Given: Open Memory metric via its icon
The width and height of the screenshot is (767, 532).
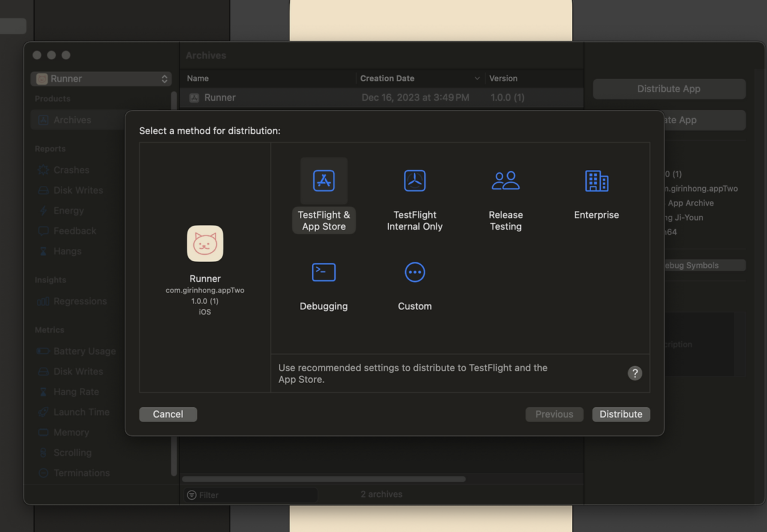Looking at the screenshot, I should pyautogui.click(x=43, y=433).
